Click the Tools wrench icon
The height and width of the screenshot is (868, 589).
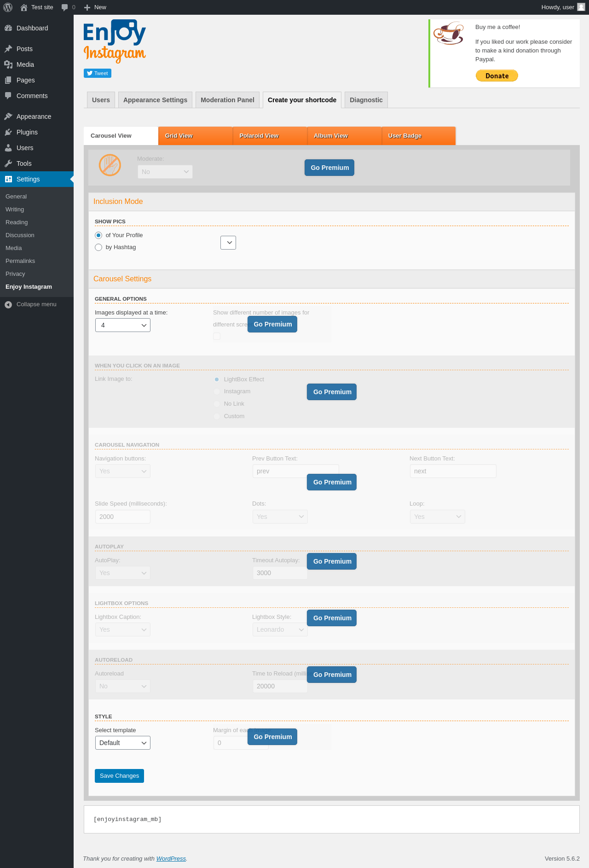click(8, 163)
